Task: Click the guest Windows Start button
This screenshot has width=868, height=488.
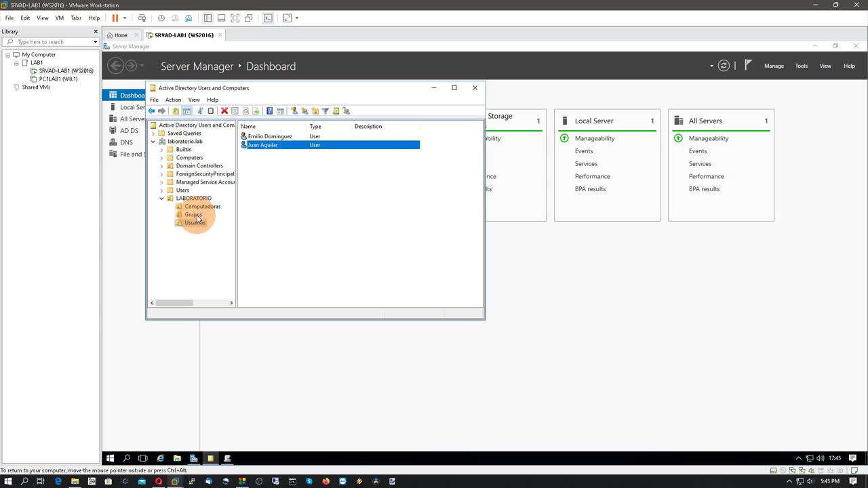Action: pos(110,459)
